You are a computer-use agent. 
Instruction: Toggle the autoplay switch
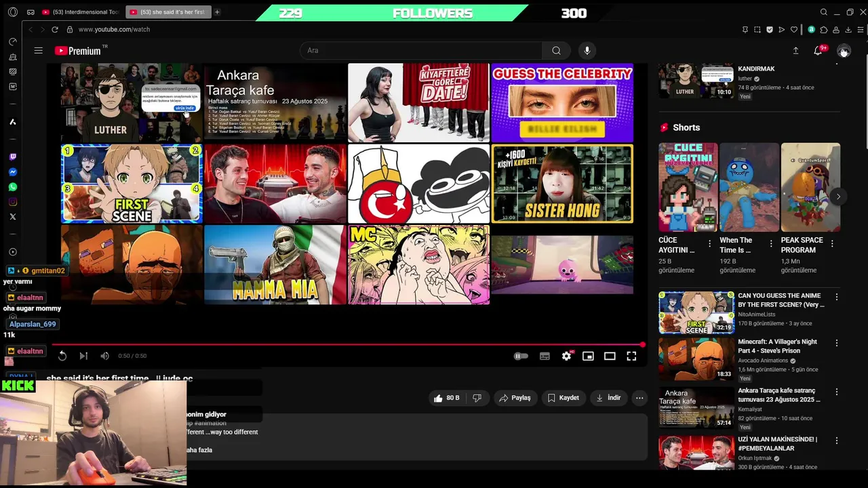pyautogui.click(x=521, y=356)
